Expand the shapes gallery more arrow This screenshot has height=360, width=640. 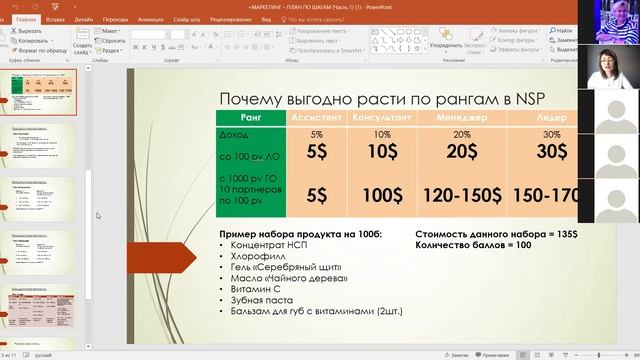[x=425, y=49]
